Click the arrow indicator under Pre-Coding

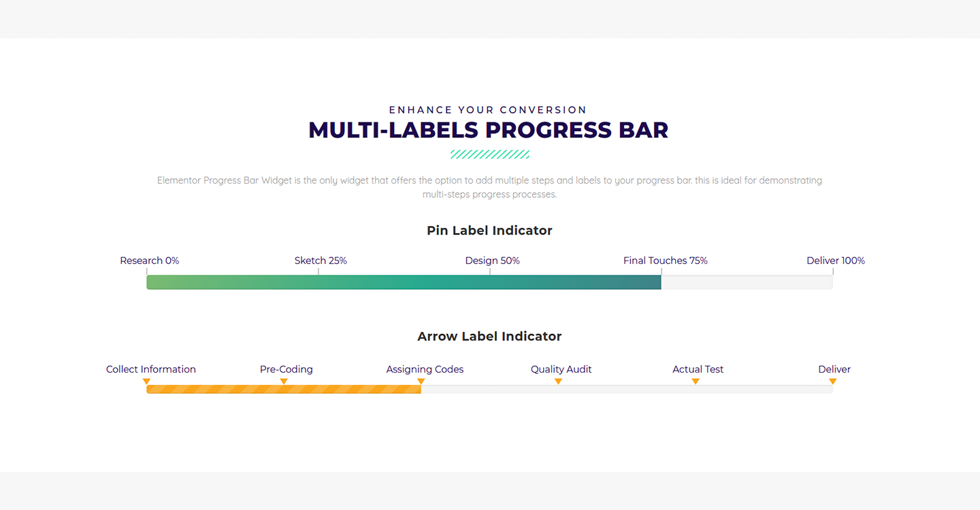[x=284, y=381]
